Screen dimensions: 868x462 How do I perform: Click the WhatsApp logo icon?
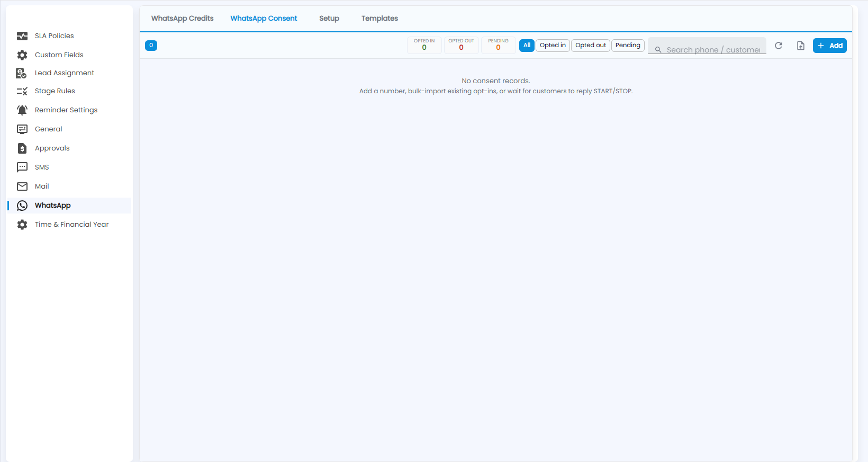click(22, 206)
